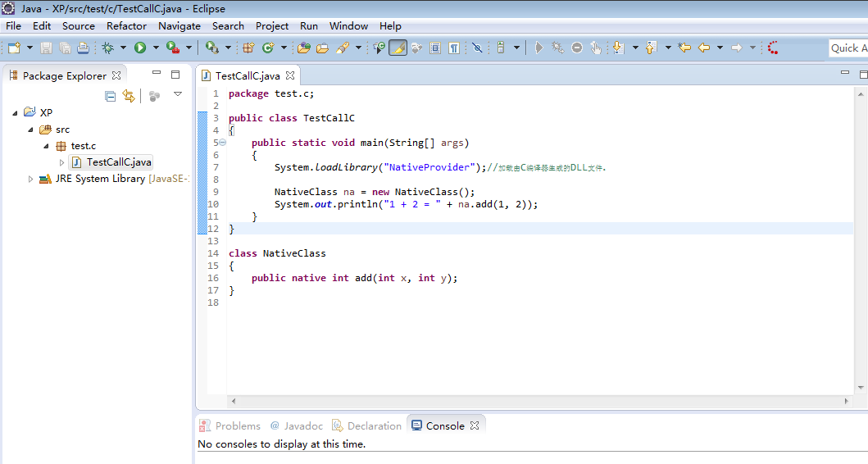Screen dimensions: 868x464
Task: Open the File menu
Action: (x=13, y=26)
